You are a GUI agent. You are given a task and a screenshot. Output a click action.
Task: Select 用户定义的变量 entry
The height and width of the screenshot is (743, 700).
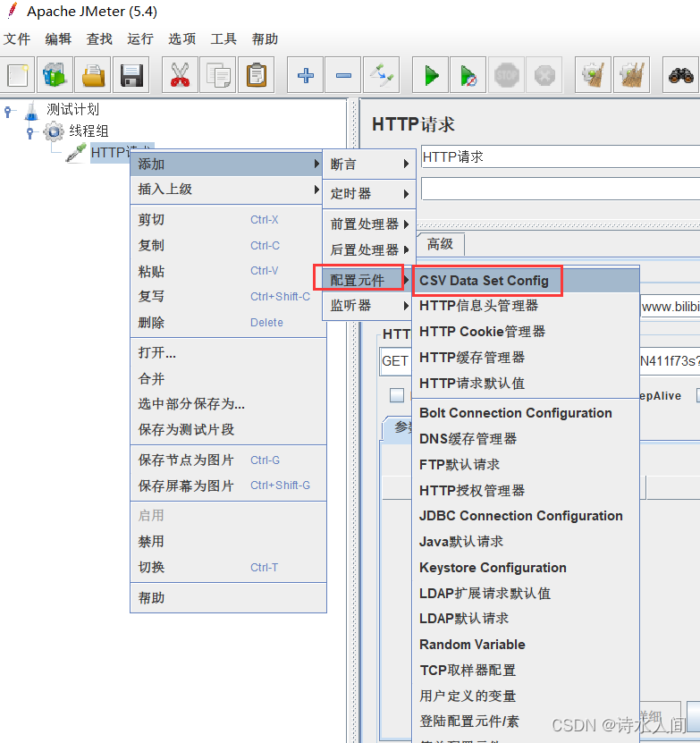pyautogui.click(x=526, y=697)
